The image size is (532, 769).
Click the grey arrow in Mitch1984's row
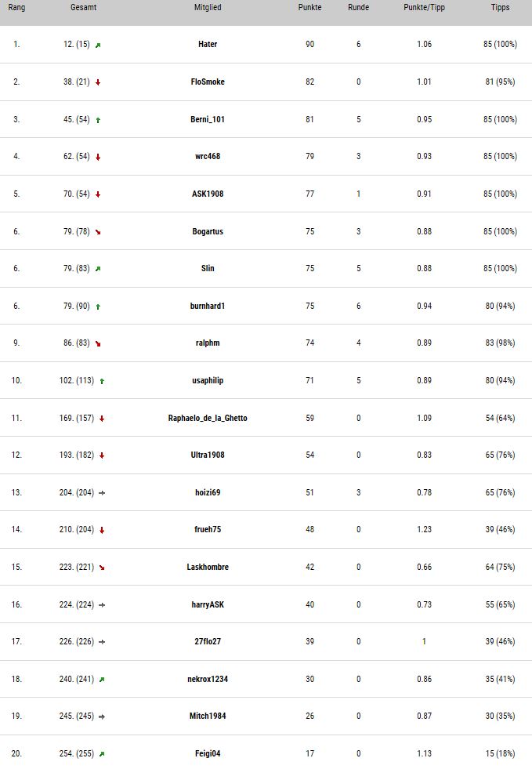tap(102, 716)
